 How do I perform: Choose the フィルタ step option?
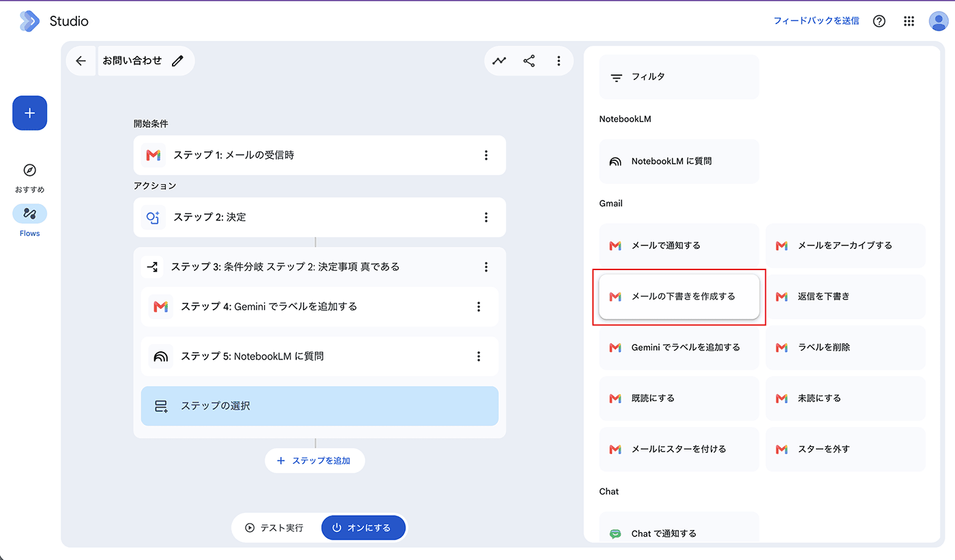point(679,77)
